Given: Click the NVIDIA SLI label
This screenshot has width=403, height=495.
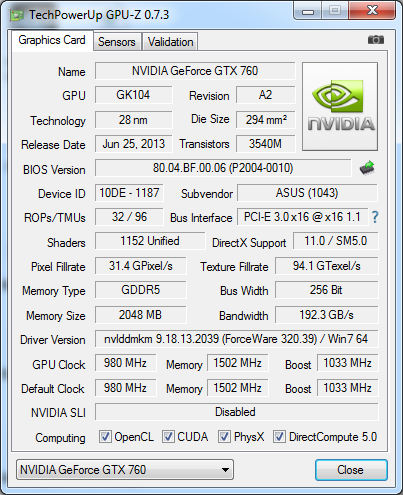Looking at the screenshot, I should point(58,413).
